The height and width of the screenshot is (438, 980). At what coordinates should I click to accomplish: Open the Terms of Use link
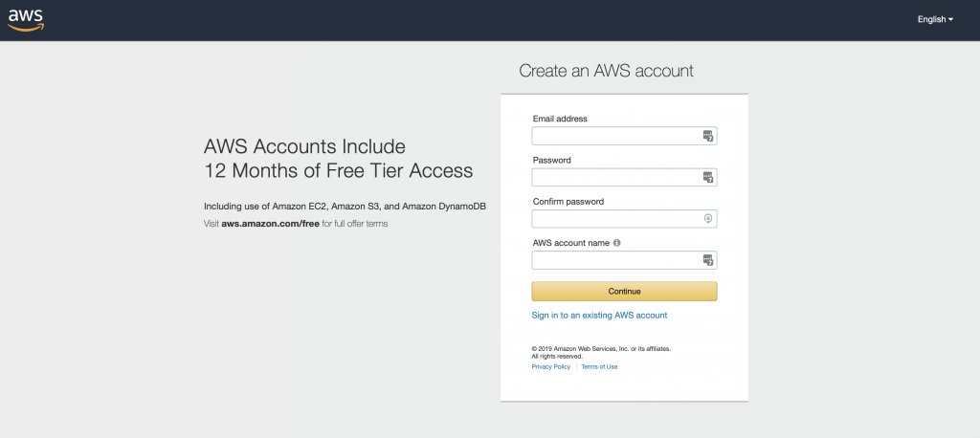tap(599, 367)
